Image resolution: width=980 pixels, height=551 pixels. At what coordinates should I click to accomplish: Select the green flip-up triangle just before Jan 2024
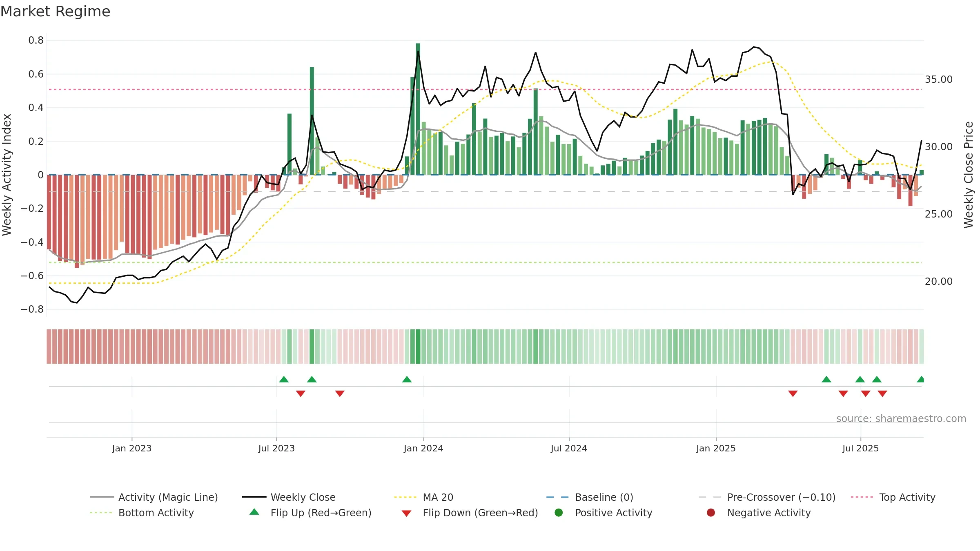pos(407,379)
